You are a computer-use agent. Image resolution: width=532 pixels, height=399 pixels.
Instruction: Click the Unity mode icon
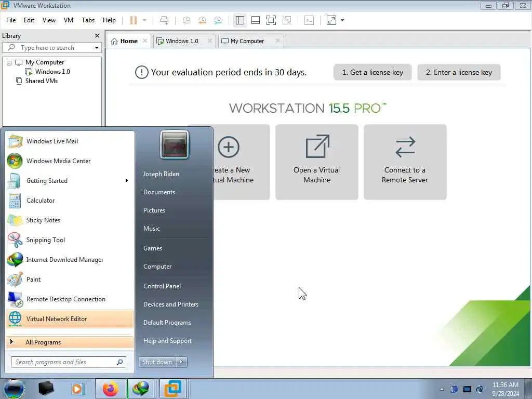pos(287,20)
